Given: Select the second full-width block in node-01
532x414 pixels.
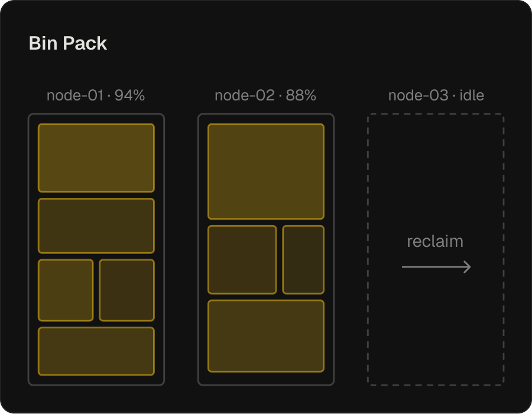Looking at the screenshot, I should 96,226.
